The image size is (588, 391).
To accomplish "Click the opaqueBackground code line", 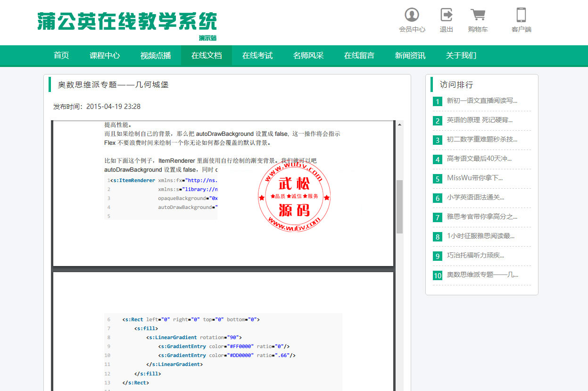I will [188, 198].
